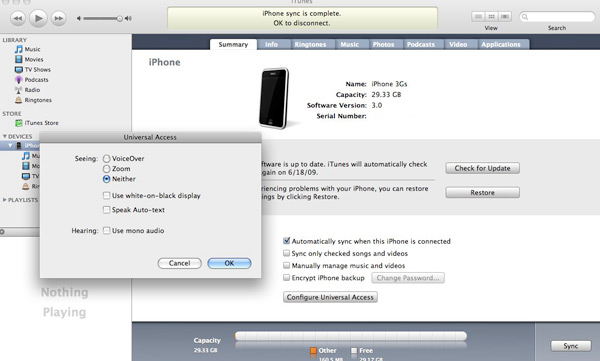Enable Use mono audio checkbox
This screenshot has width=600, height=361.
pyautogui.click(x=106, y=230)
